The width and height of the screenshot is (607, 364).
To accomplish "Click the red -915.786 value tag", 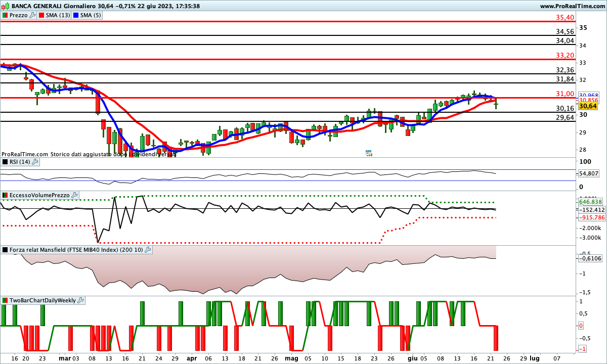I will pos(591,217).
